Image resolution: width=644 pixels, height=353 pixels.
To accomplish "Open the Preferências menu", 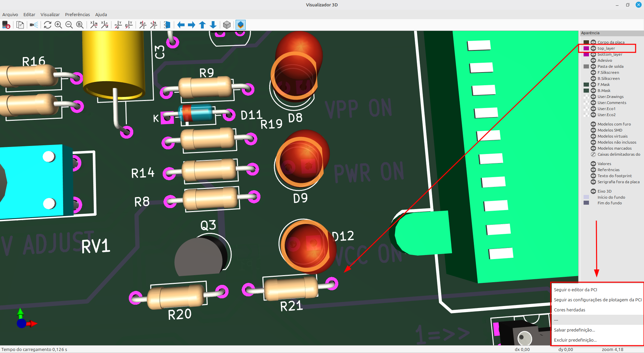I will pos(77,14).
